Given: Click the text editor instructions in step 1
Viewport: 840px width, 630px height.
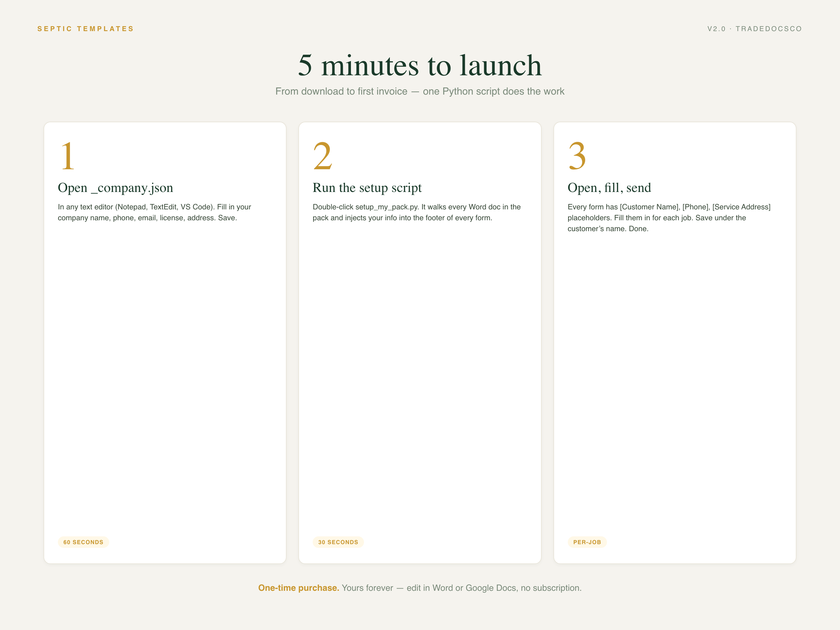Looking at the screenshot, I should (154, 212).
